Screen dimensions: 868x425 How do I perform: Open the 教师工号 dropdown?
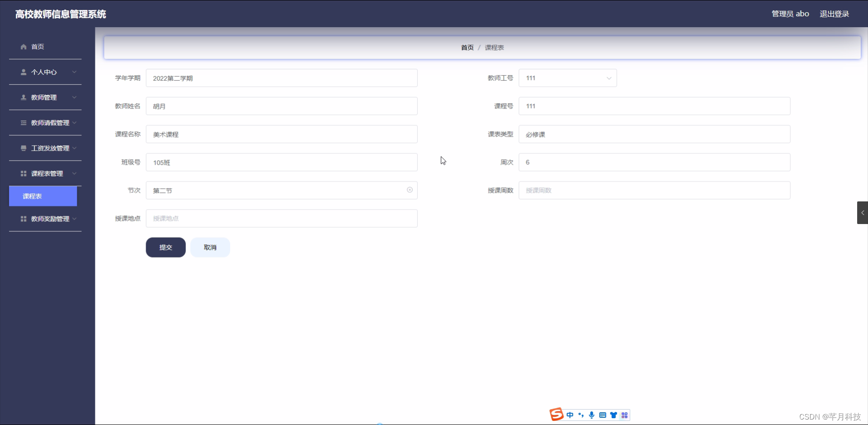tap(609, 78)
